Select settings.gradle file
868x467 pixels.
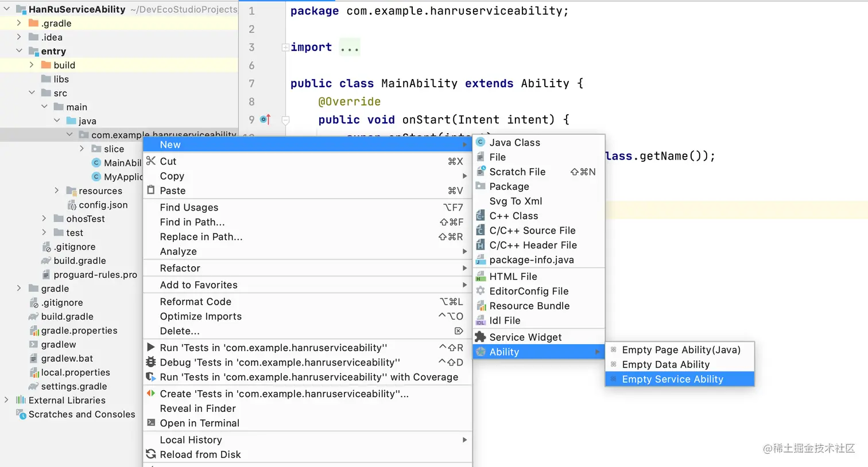coord(74,386)
